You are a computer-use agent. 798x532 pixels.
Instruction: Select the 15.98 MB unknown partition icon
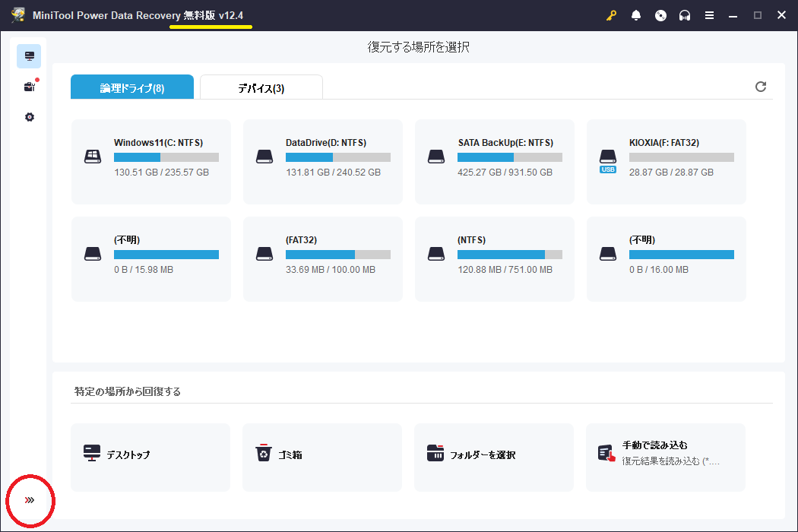[93, 254]
